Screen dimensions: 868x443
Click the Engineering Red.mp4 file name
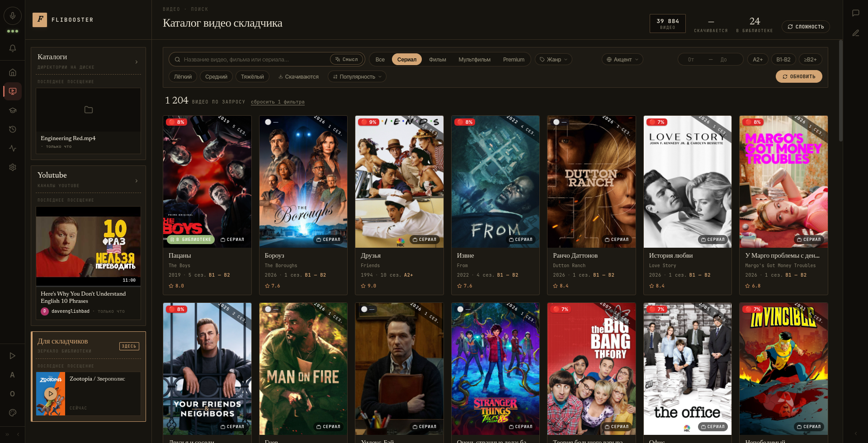pos(68,138)
